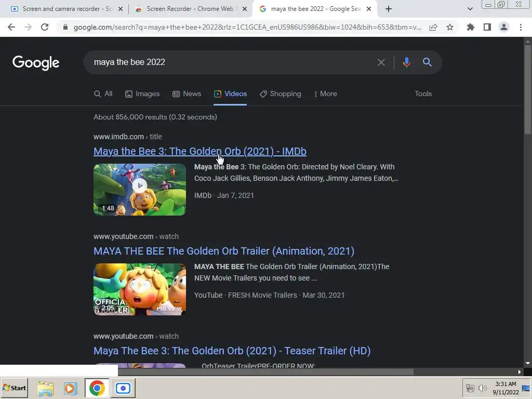Screen dimensions: 532x399
Task: Bookmark this tab with the star icon
Action: click(x=450, y=27)
